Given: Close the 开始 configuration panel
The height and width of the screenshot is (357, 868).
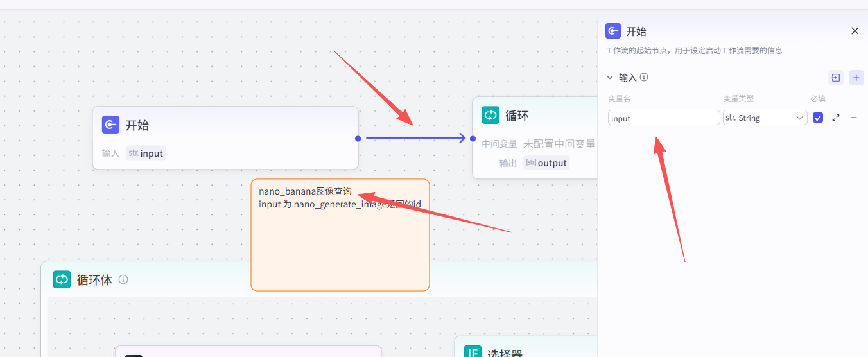Looking at the screenshot, I should [x=855, y=31].
